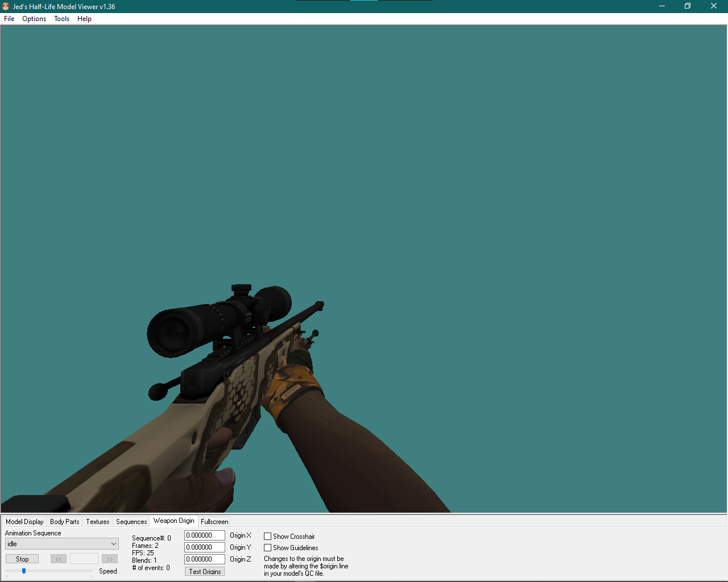The height and width of the screenshot is (582, 728).
Task: Click the sniper rifle scope in viewport
Action: 219,321
